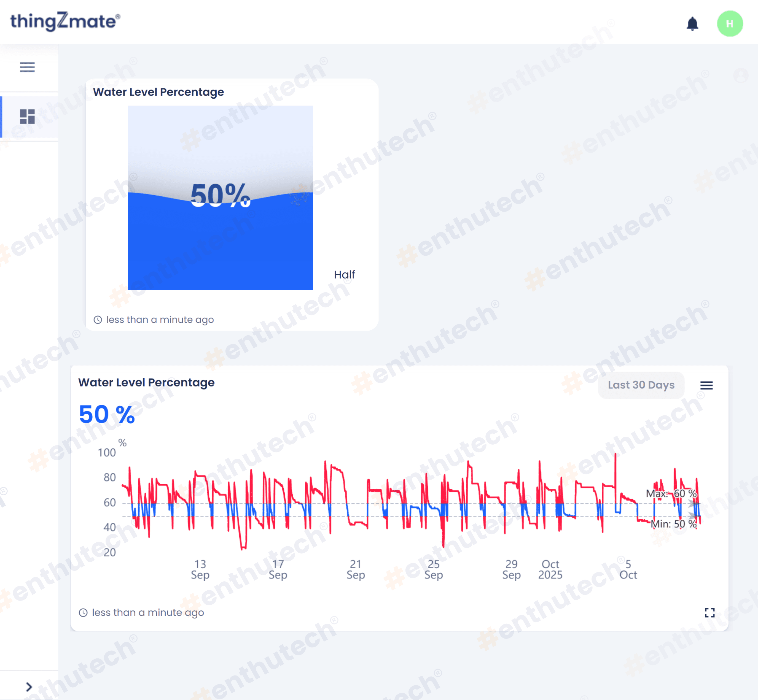758x700 pixels.
Task: Expand the sidebar with bottom chevron
Action: (x=29, y=687)
